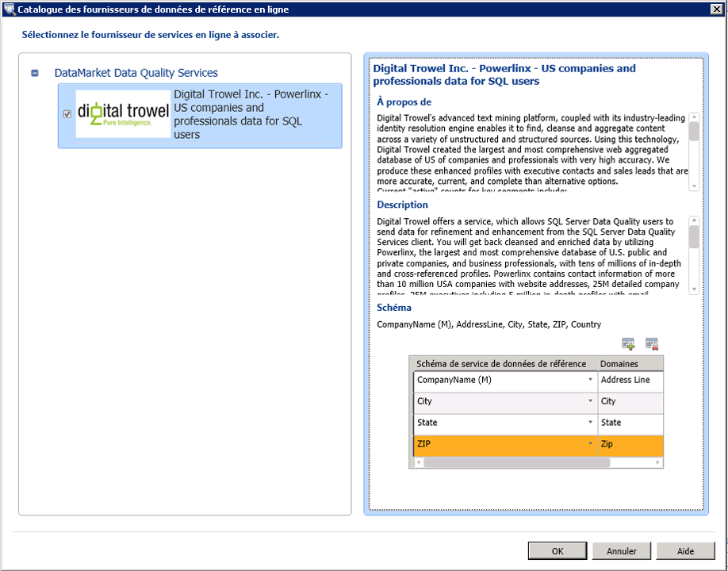Viewport: 728px width, 571px height.
Task: Open the ZIP schema dropdown
Action: (590, 444)
